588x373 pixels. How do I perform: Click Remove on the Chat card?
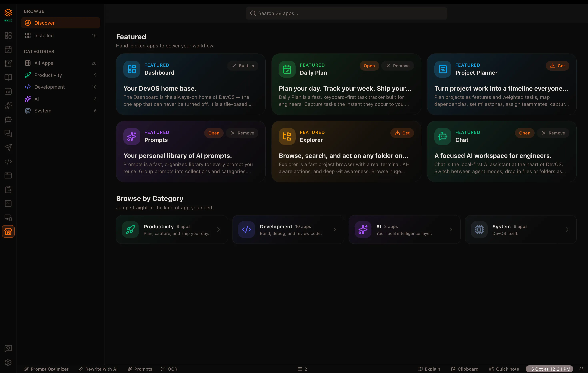point(553,133)
